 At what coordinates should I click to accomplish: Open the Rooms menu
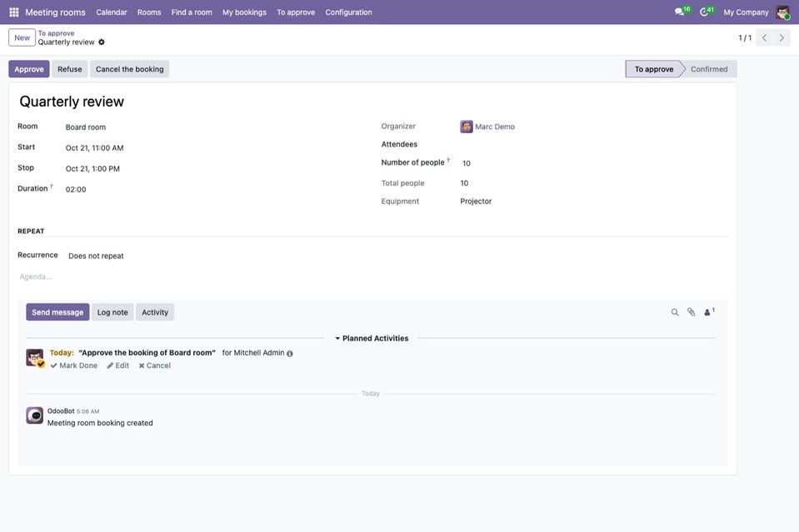coord(149,12)
